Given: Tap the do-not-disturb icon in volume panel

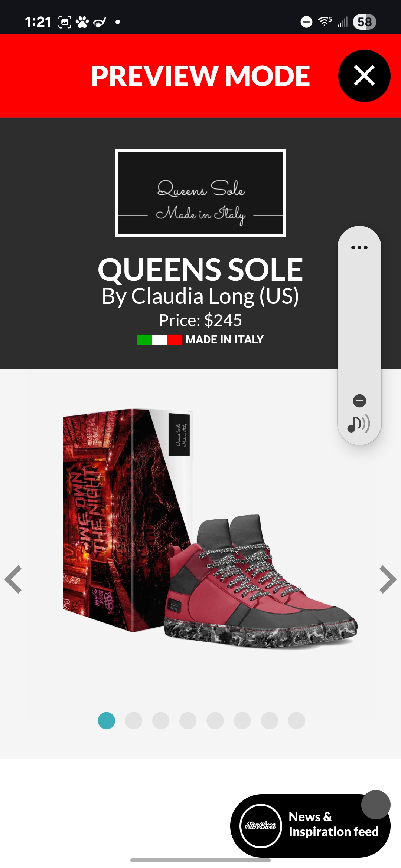Looking at the screenshot, I should [x=359, y=401].
